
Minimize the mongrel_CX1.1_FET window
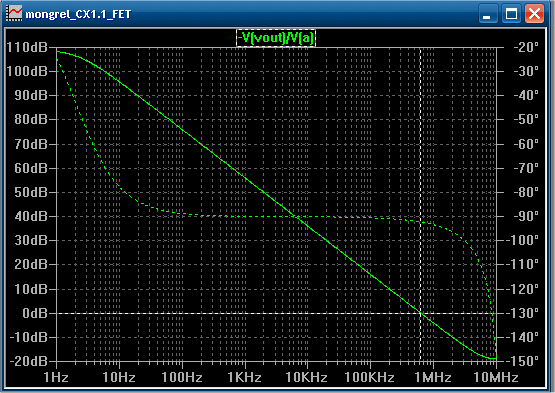487,14
